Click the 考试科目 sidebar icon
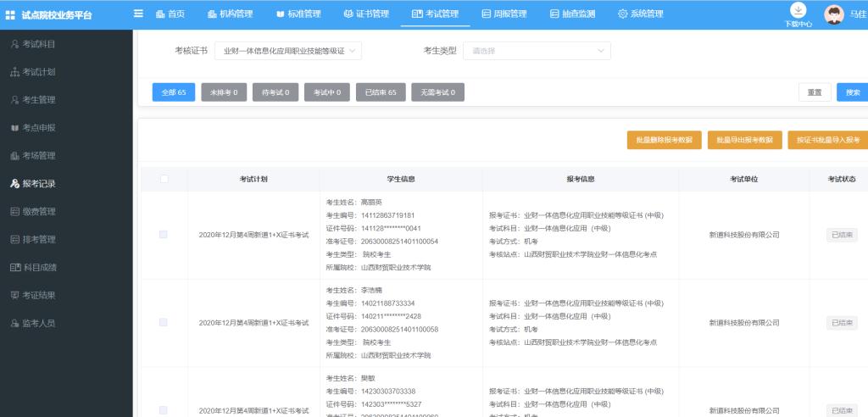This screenshot has height=417, width=868. pos(15,44)
